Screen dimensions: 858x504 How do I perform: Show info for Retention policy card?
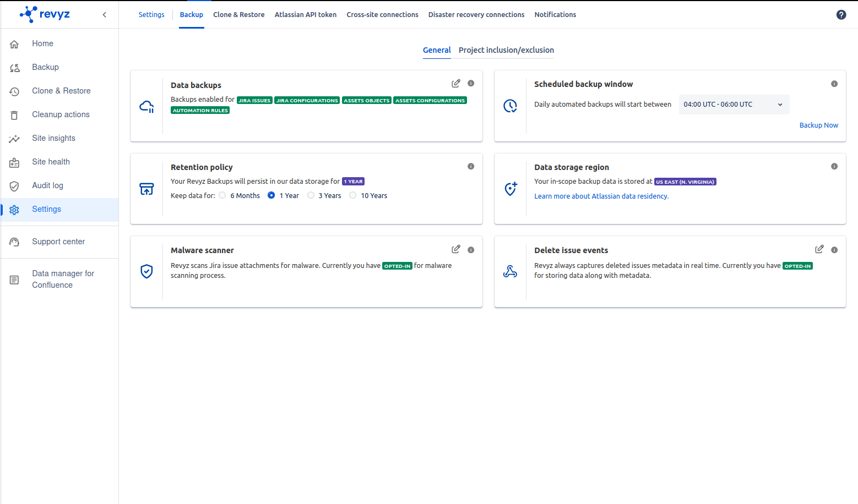471,166
